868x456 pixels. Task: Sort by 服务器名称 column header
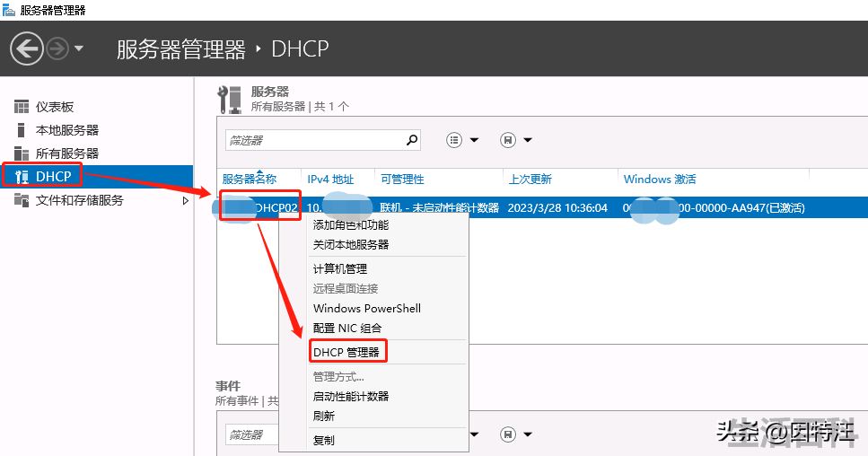(250, 179)
